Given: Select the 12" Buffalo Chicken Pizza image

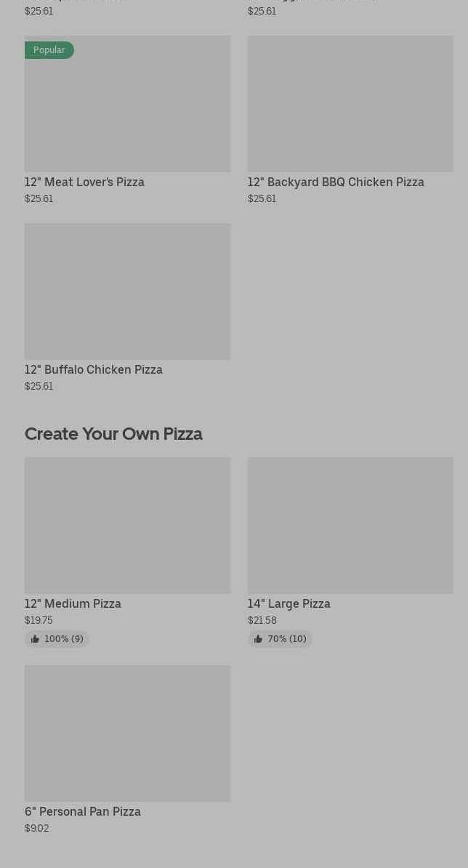Looking at the screenshot, I should [127, 292].
